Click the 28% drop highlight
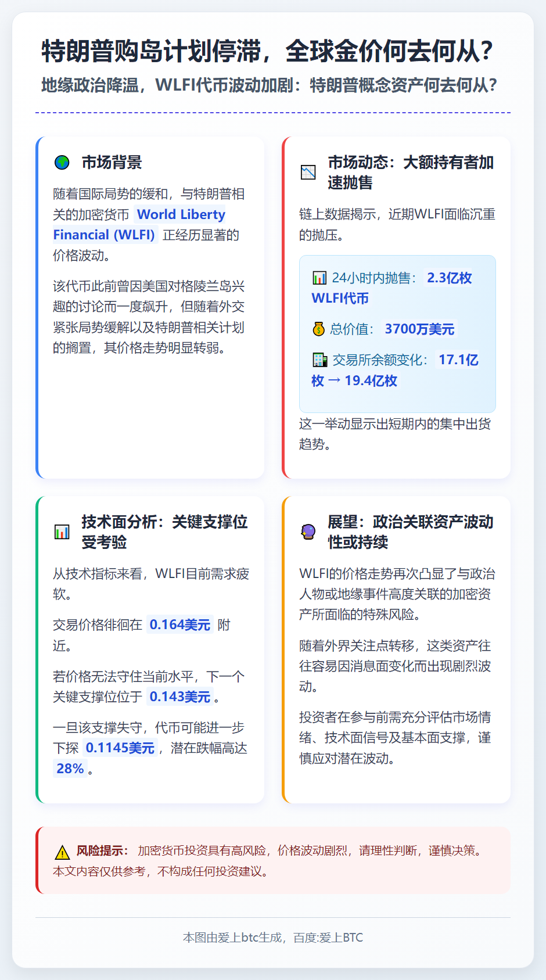Screen dimensions: 546x980 point(70,769)
